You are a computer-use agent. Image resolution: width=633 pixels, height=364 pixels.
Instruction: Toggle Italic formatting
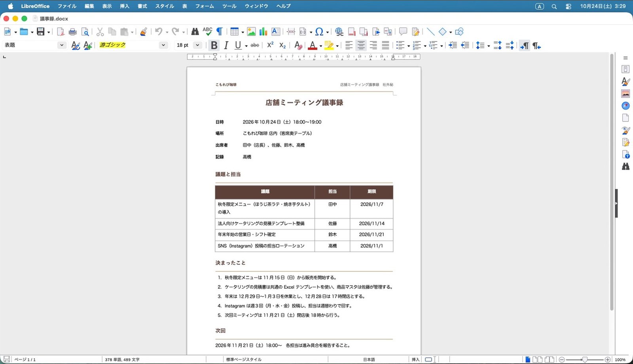pyautogui.click(x=226, y=45)
